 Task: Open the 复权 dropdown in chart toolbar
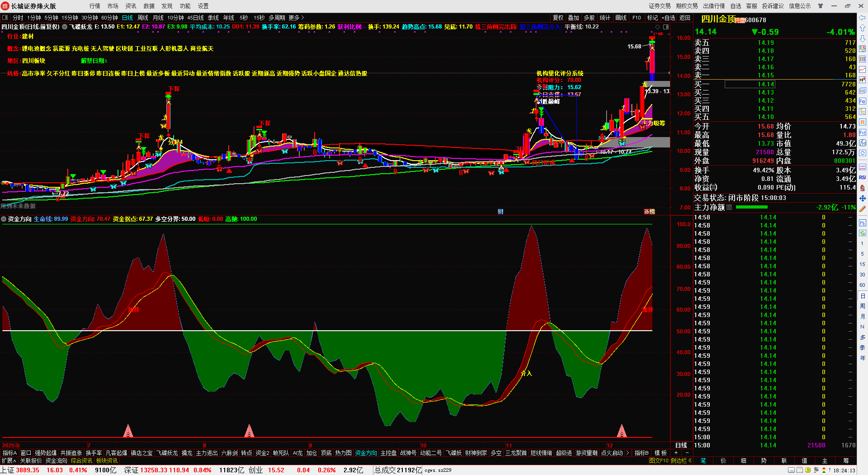[558, 18]
